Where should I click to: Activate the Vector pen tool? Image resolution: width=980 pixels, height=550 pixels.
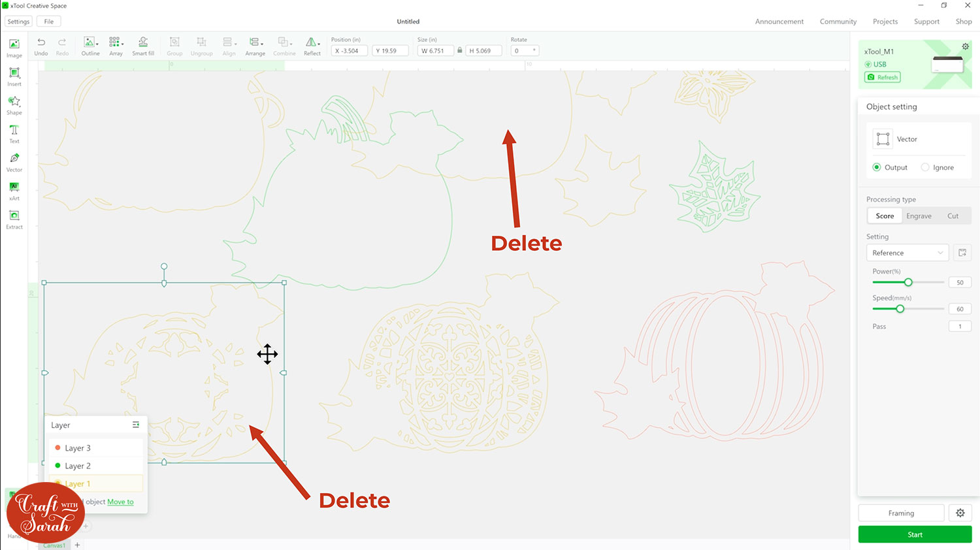coord(14,162)
